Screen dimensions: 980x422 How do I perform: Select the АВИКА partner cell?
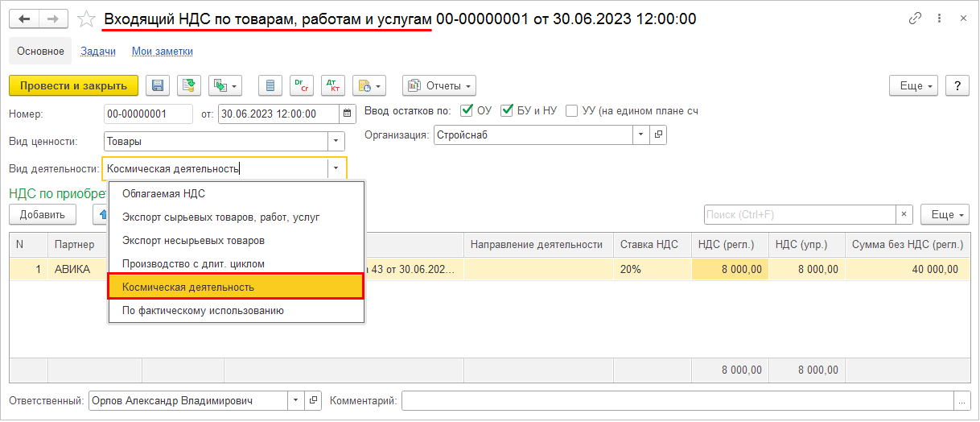(78, 269)
